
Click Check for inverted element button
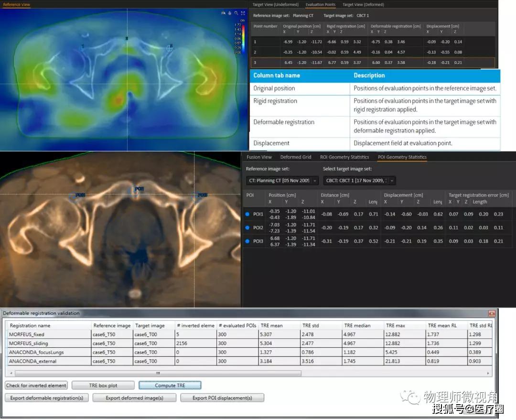(36, 385)
